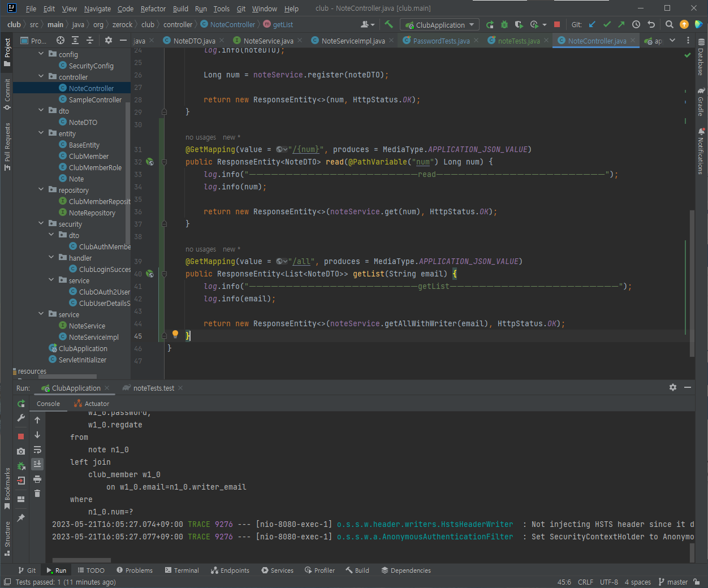The height and width of the screenshot is (588, 708).
Task: Start debugging with the top toolbar bug icon
Action: (504, 24)
